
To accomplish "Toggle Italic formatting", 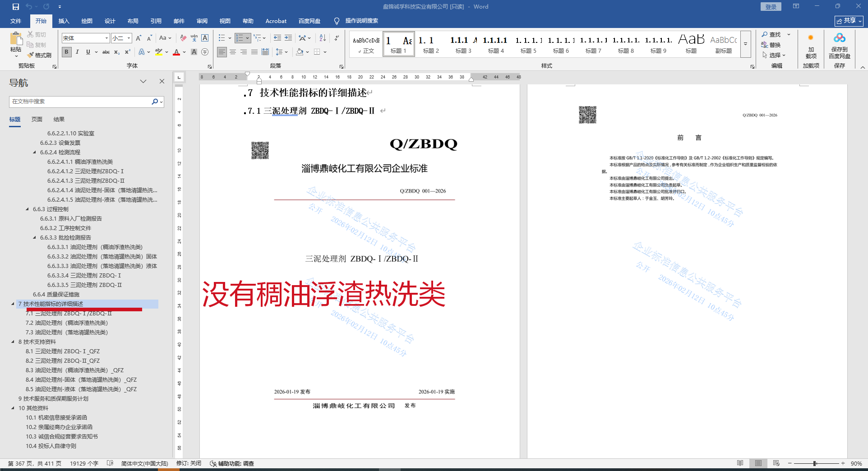I will point(77,52).
